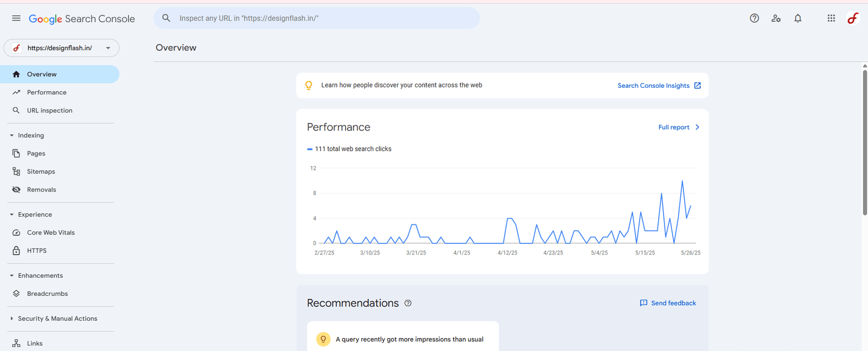Go to Overview in sidebar
Screen dimensions: 868x351
pyautogui.click(x=59, y=74)
